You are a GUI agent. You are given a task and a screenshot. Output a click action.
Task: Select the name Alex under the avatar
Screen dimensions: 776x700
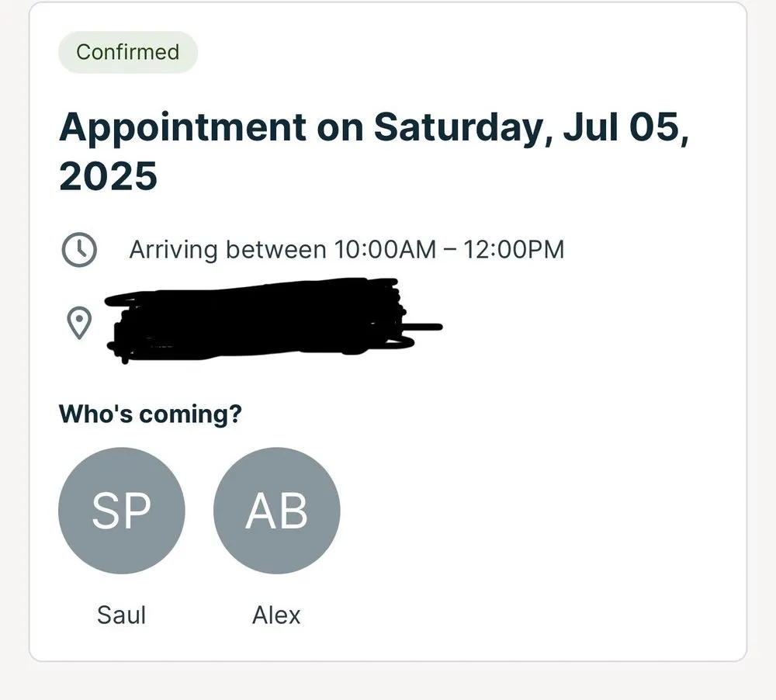[x=276, y=615]
